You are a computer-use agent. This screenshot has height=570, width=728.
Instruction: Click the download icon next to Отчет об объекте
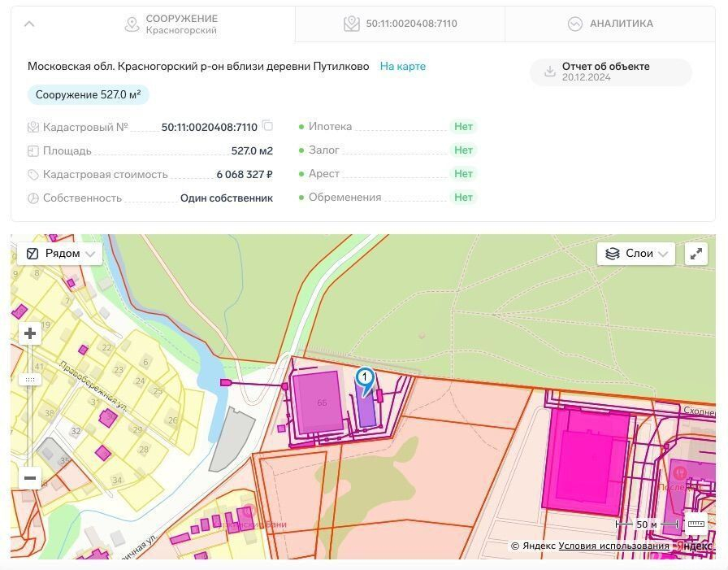coord(549,72)
